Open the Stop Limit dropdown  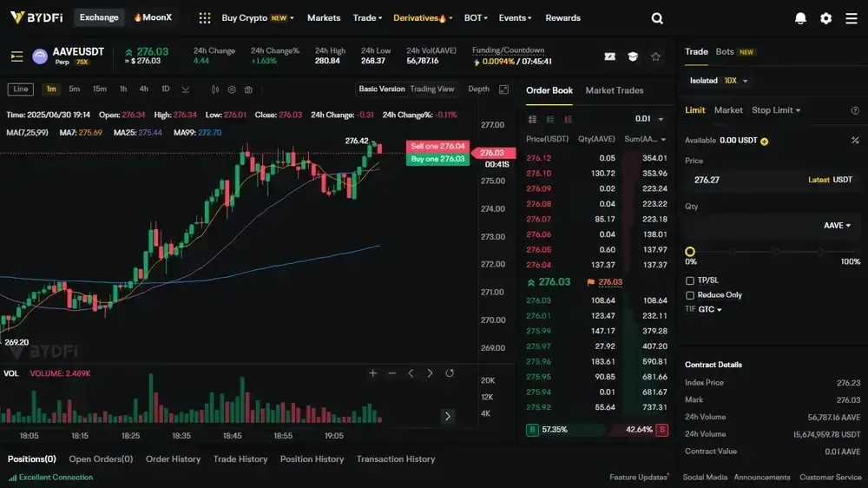775,110
